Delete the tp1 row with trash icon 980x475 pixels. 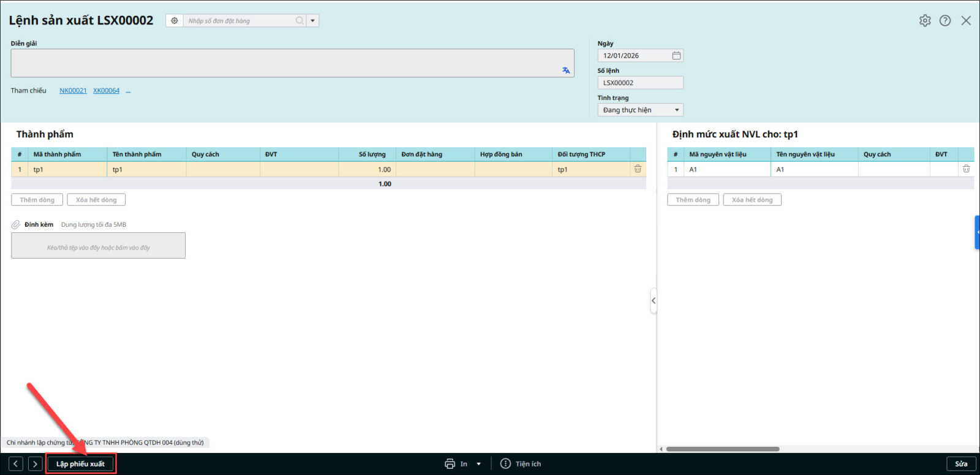[638, 169]
